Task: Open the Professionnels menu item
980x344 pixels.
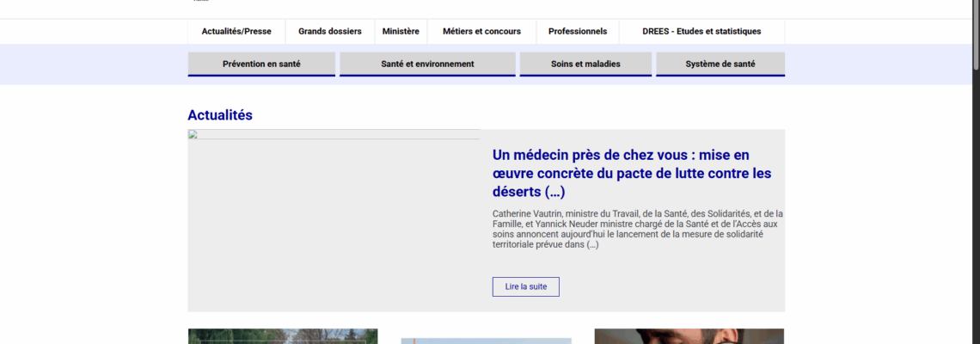Action: coord(578,31)
